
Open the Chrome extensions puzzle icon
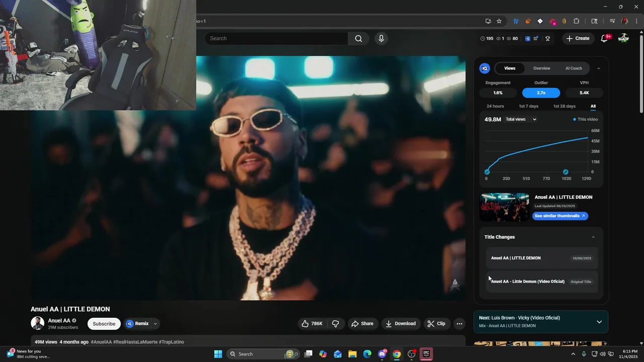point(577,21)
